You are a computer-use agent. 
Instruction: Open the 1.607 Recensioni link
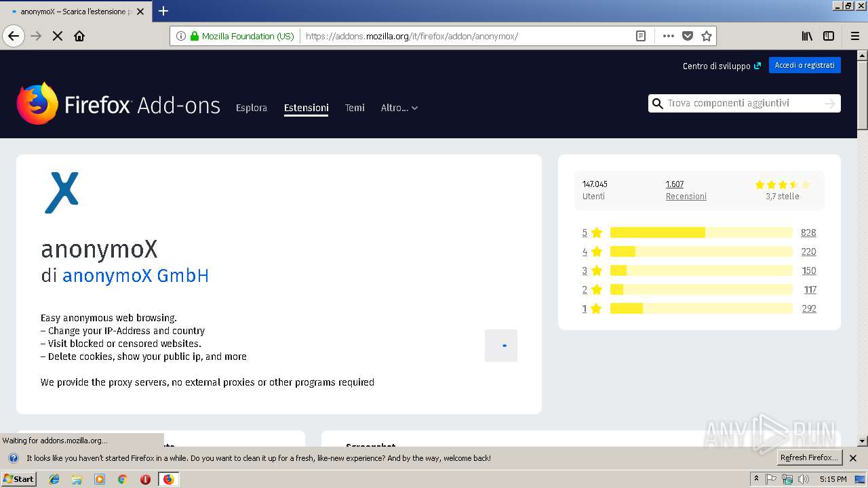[686, 190]
